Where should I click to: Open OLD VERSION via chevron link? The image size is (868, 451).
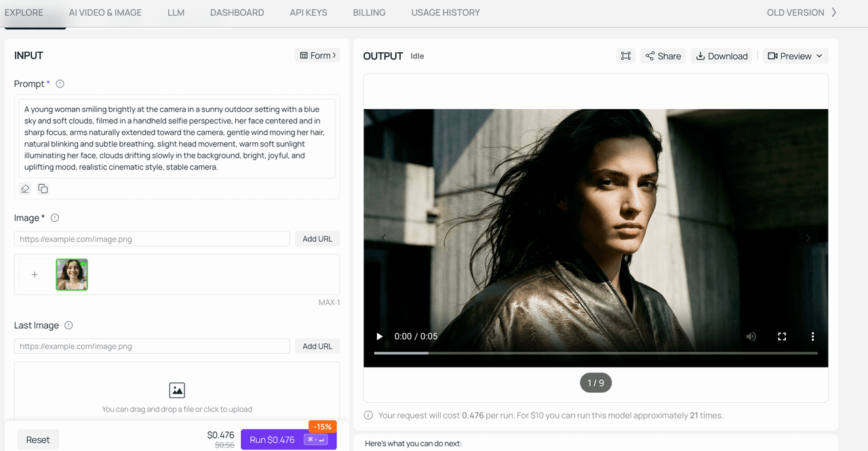pyautogui.click(x=802, y=12)
